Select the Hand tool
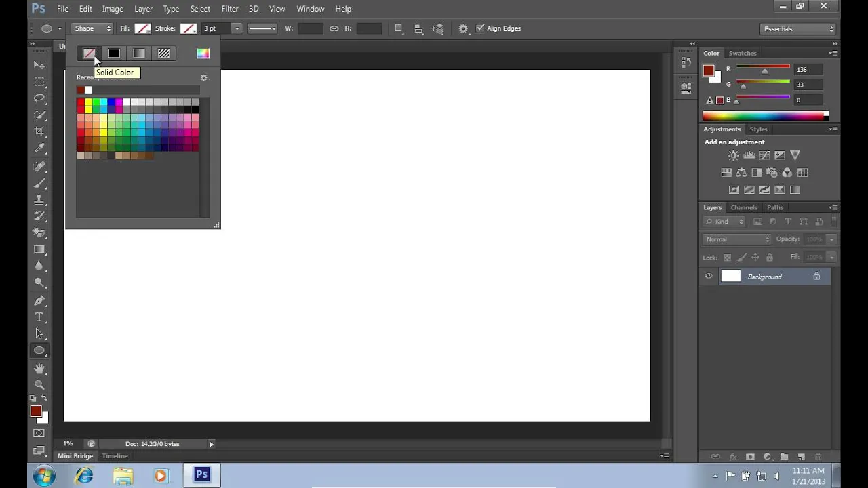The image size is (868, 488). [39, 369]
